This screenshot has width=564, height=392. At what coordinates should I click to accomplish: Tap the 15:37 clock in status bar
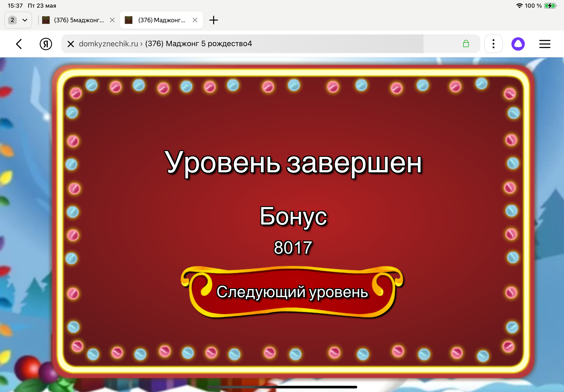15,6
